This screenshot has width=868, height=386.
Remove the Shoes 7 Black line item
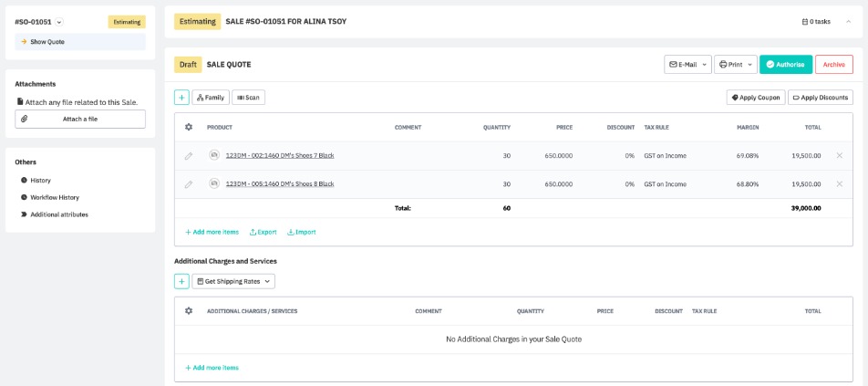pyautogui.click(x=840, y=156)
